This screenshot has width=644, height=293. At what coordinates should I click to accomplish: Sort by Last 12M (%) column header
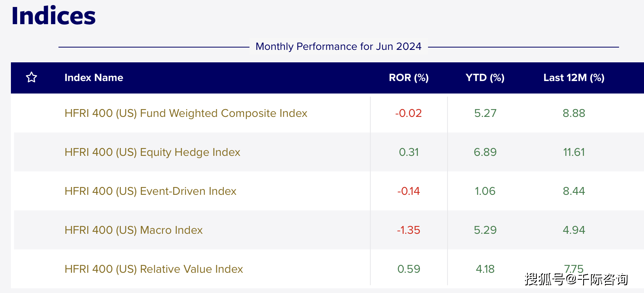tap(574, 78)
